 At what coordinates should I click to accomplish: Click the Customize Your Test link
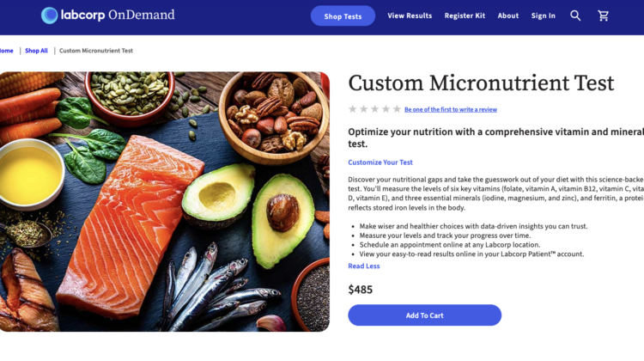tap(380, 162)
